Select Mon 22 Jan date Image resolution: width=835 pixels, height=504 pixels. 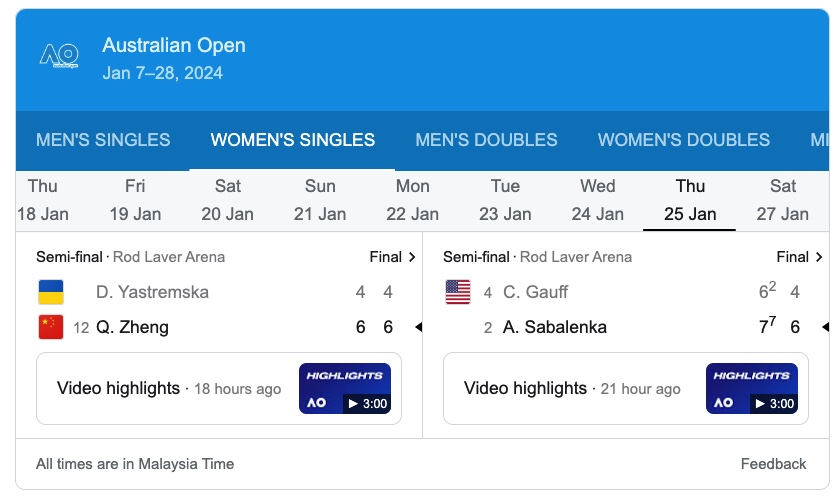[412, 200]
